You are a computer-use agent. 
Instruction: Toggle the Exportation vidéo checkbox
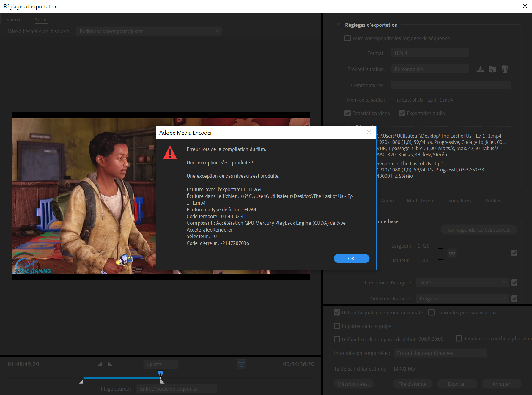pos(347,113)
